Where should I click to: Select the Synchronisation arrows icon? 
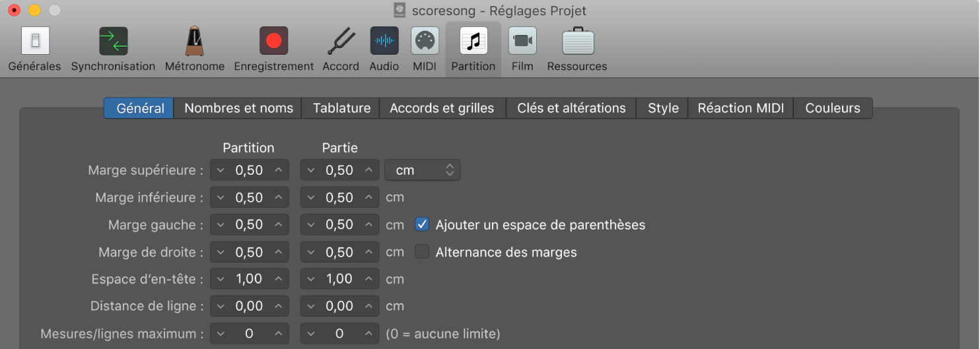tap(113, 41)
